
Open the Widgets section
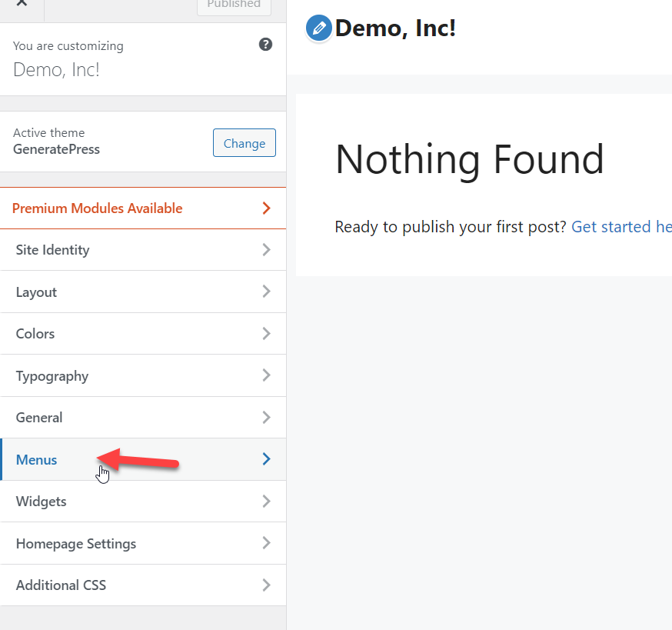pos(143,502)
